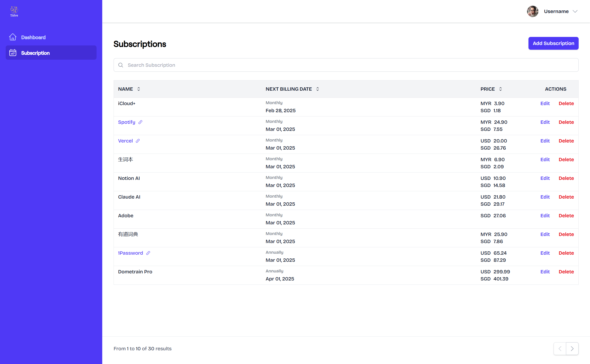
Task: Click the SGD 27.06 Adobe price
Action: coord(493,216)
